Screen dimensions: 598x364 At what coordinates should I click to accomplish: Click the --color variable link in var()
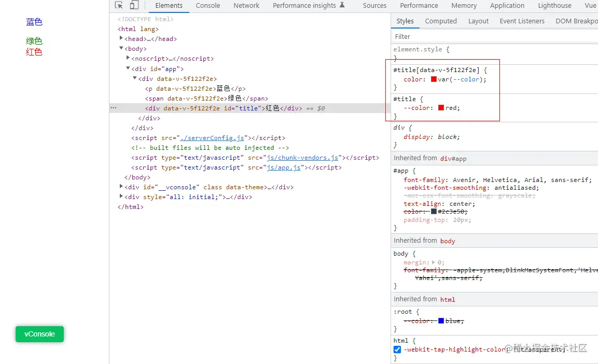click(x=466, y=79)
